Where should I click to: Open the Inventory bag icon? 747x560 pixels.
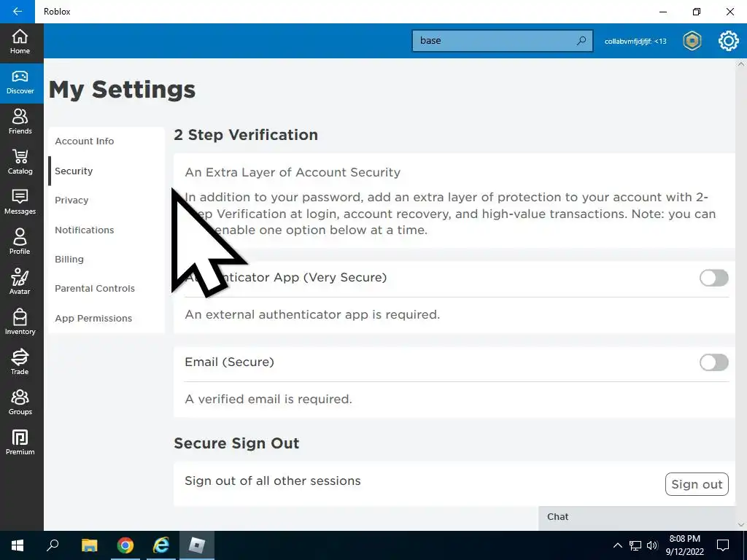(20, 322)
